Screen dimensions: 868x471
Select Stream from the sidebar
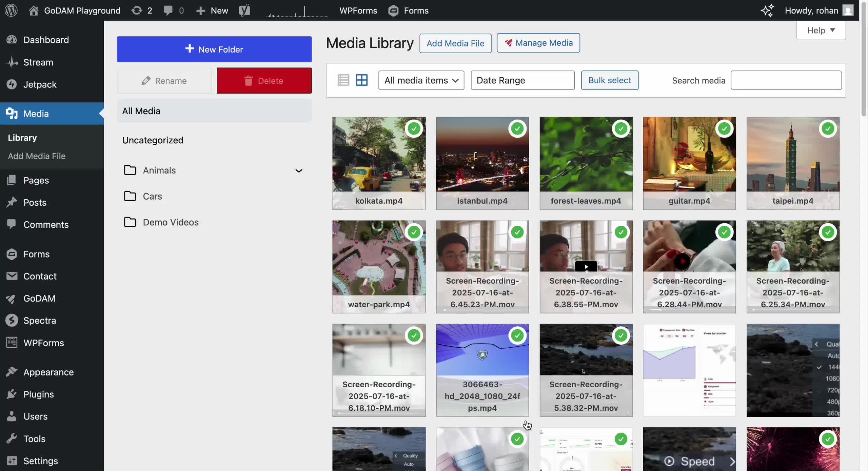[x=38, y=62]
